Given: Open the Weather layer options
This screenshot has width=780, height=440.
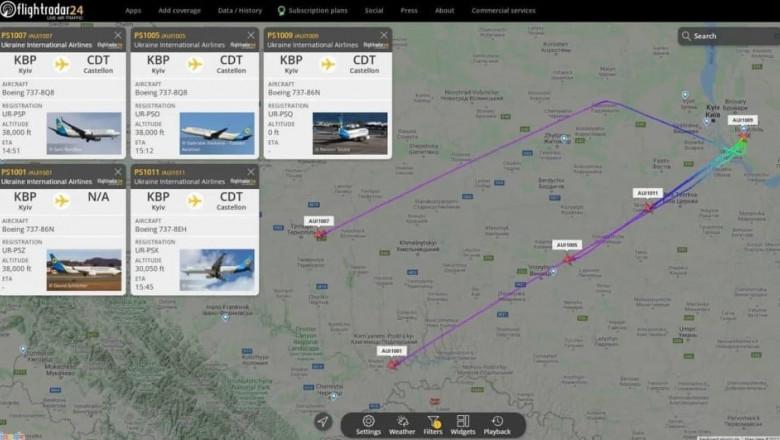Looking at the screenshot, I should (402, 425).
